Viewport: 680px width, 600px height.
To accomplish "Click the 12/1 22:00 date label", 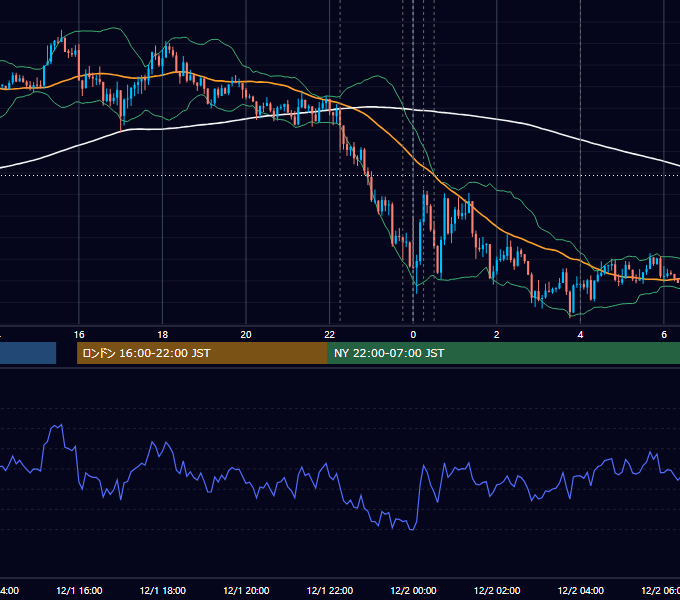I will (x=330, y=590).
